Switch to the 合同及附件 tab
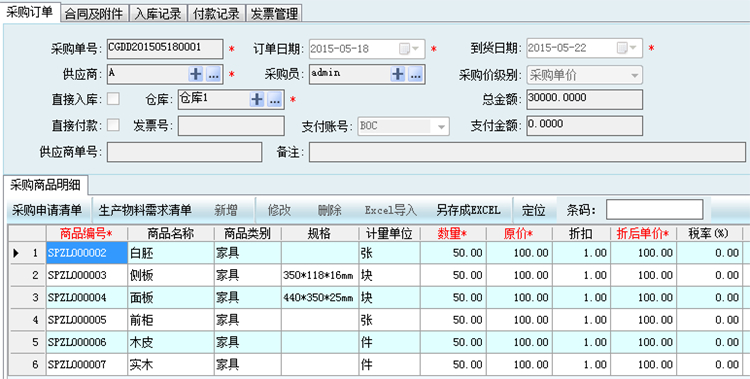The image size is (750, 379). point(94,14)
